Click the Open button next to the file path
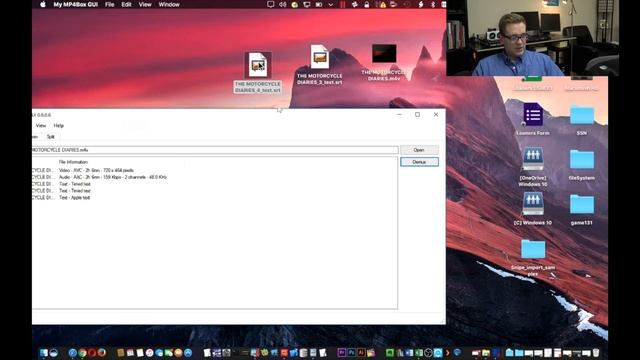Viewport: 640px width, 360px height. tap(419, 150)
